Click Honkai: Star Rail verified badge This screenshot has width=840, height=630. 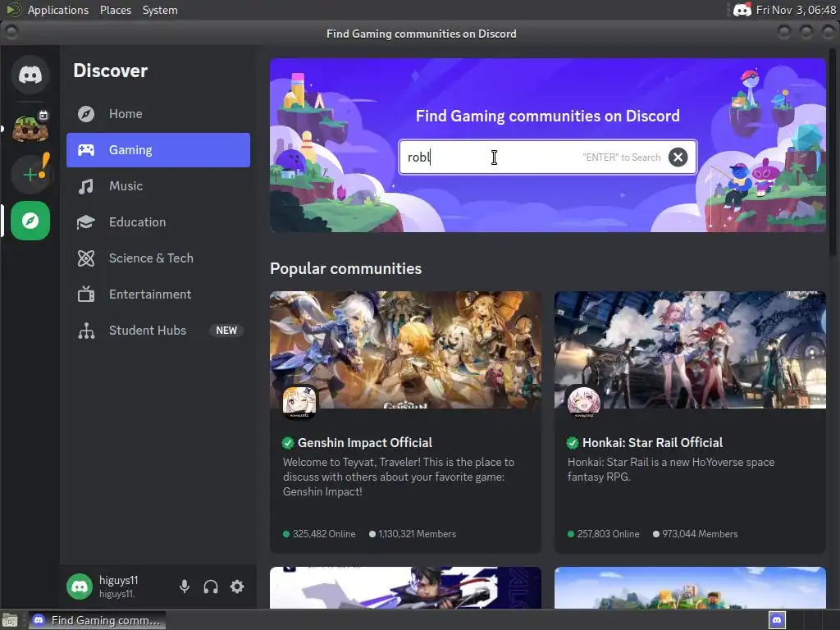tap(572, 442)
